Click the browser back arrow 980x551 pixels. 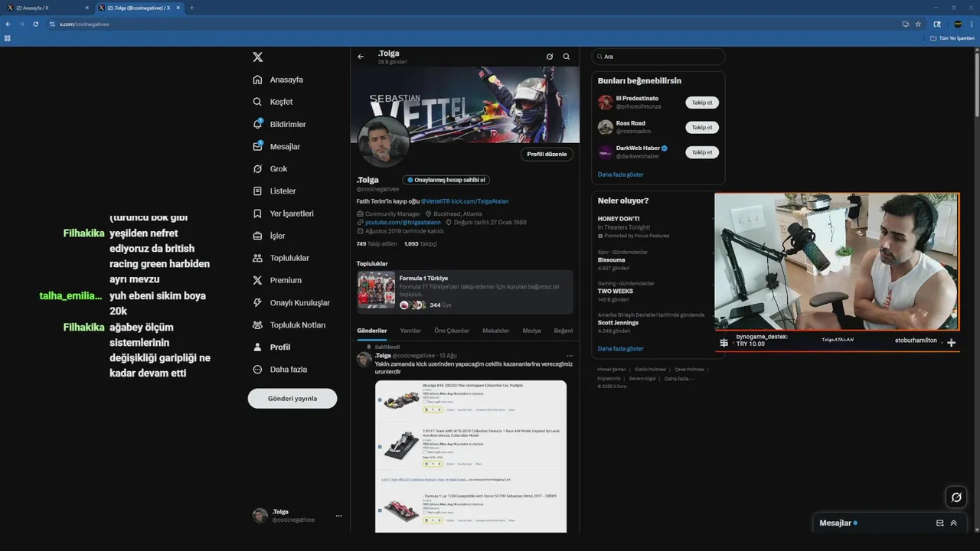8,24
